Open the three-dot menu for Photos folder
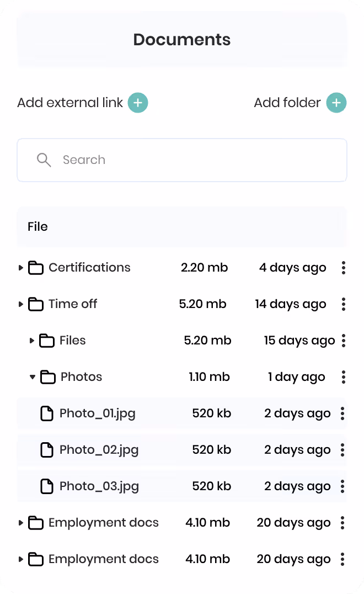The width and height of the screenshot is (364, 594). pos(343,377)
